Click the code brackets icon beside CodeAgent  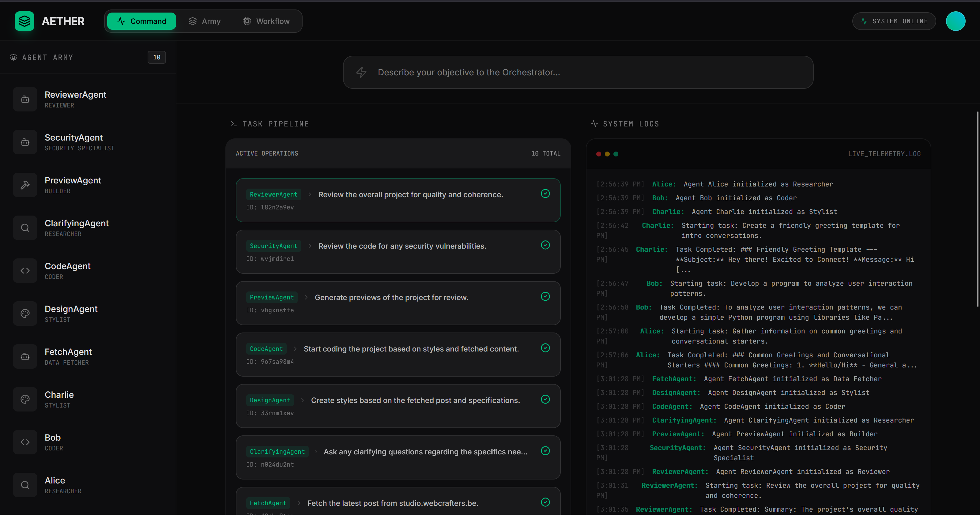click(25, 271)
